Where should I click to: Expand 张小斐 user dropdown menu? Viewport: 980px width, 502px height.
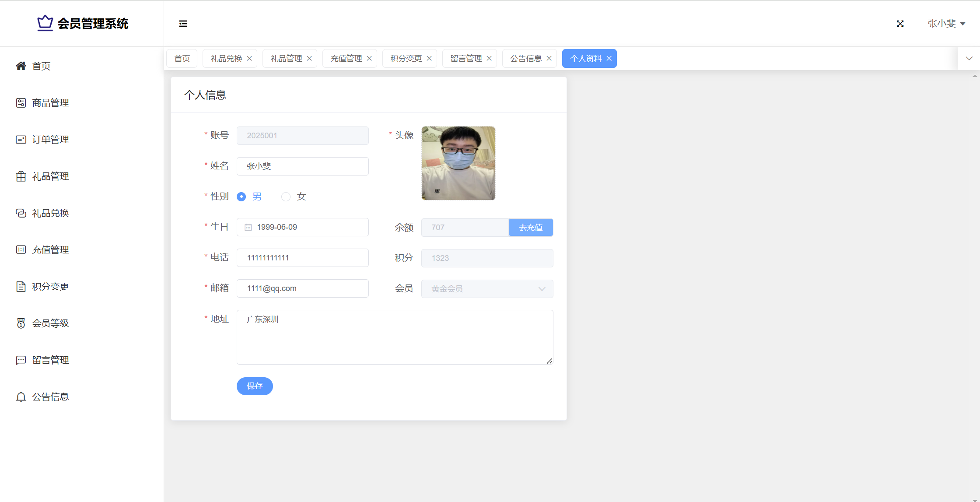click(x=946, y=24)
